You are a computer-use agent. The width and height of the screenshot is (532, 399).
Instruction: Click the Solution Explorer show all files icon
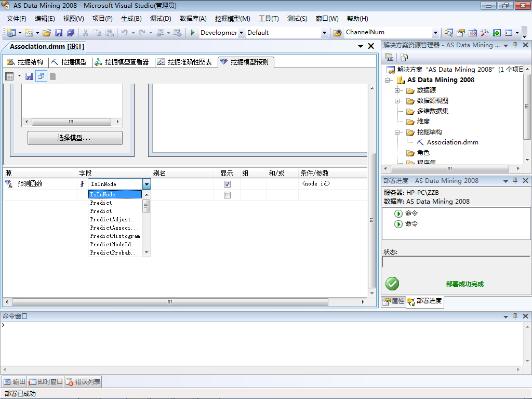tap(404, 57)
